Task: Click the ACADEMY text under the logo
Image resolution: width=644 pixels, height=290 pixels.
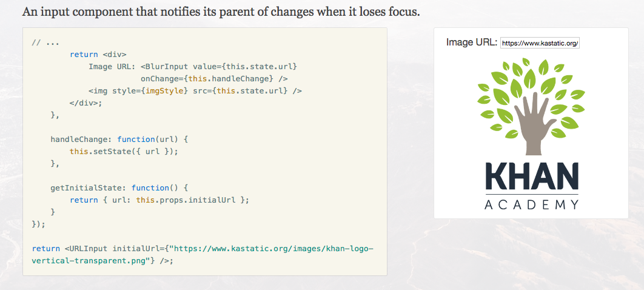Action: pos(532,204)
